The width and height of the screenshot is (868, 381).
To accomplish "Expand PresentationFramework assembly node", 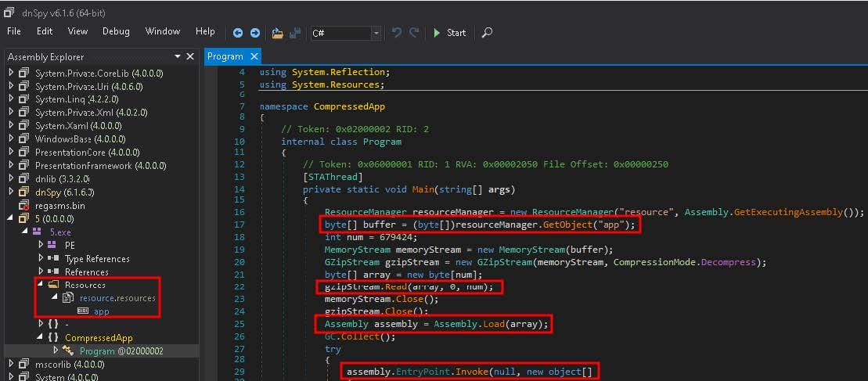I will 10,165.
